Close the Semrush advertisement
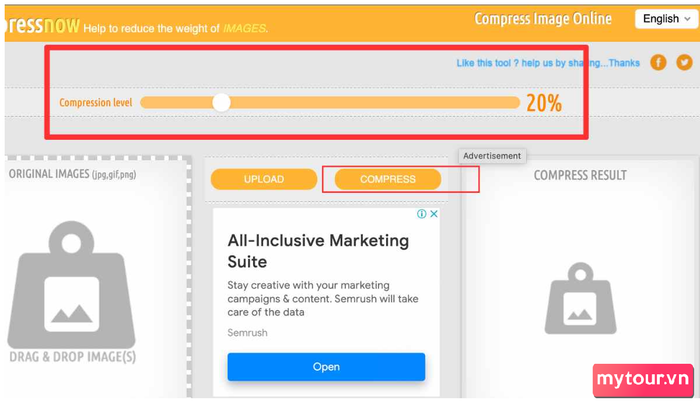 click(x=433, y=214)
